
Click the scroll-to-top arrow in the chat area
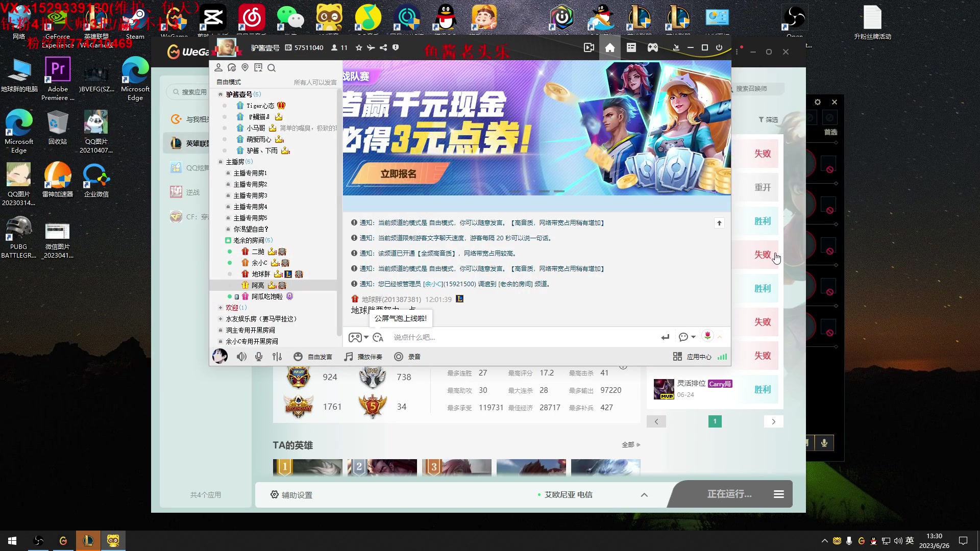coord(719,223)
